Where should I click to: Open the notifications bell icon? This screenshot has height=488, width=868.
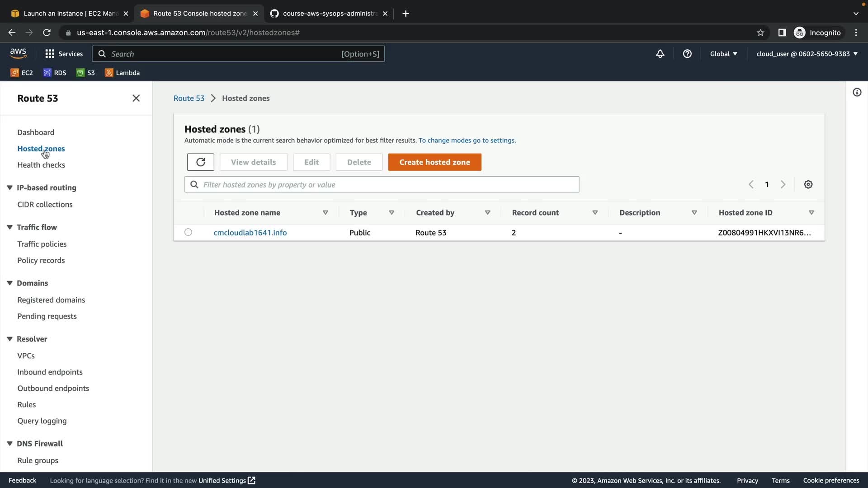[660, 54]
